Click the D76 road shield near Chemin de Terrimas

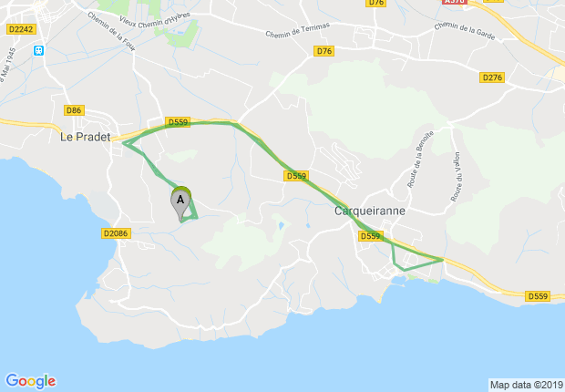click(x=324, y=51)
